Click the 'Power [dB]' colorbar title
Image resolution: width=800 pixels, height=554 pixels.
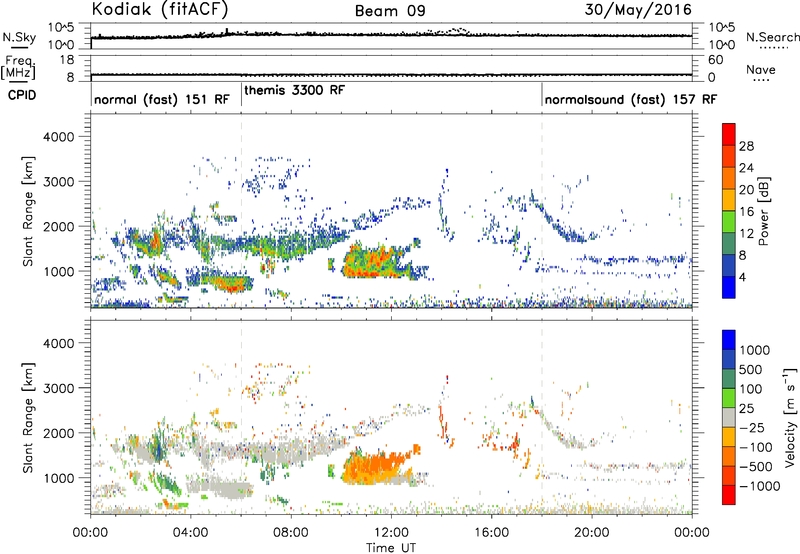763,211
